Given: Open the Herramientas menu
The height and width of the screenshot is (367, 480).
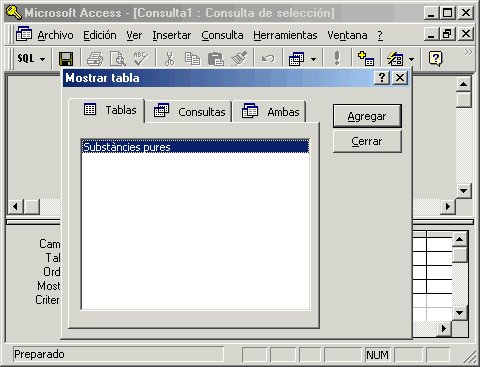Looking at the screenshot, I should (285, 35).
